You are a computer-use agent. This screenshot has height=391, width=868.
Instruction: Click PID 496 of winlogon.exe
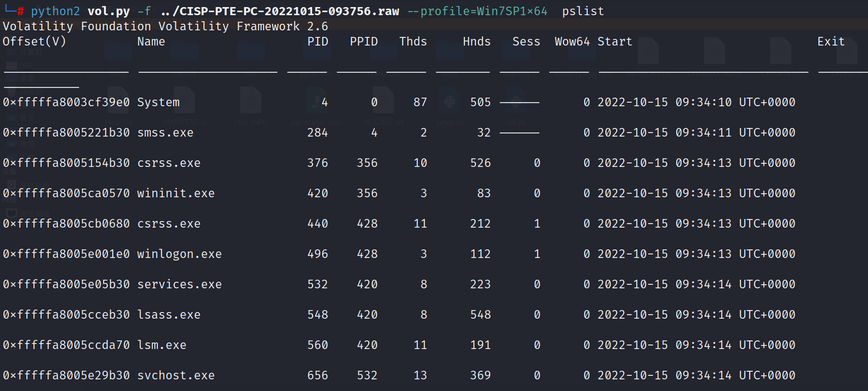coord(318,254)
